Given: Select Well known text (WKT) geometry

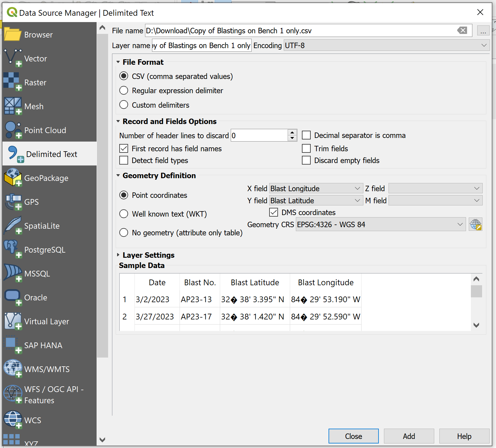Looking at the screenshot, I should (124, 214).
